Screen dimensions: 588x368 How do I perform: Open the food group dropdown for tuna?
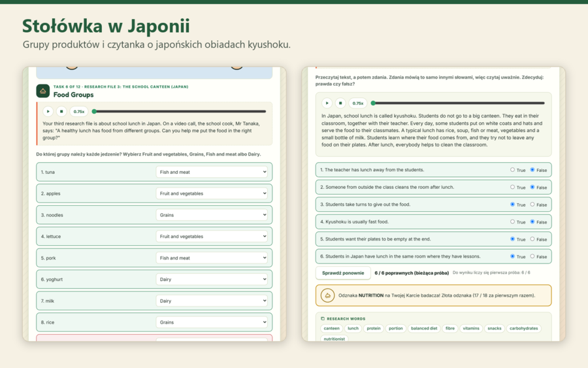click(x=212, y=172)
